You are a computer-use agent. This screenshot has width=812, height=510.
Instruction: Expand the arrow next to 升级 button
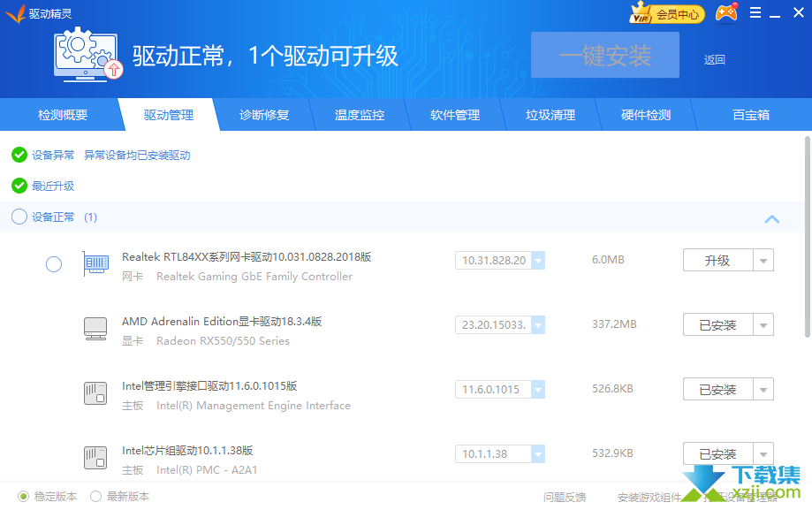(763, 260)
